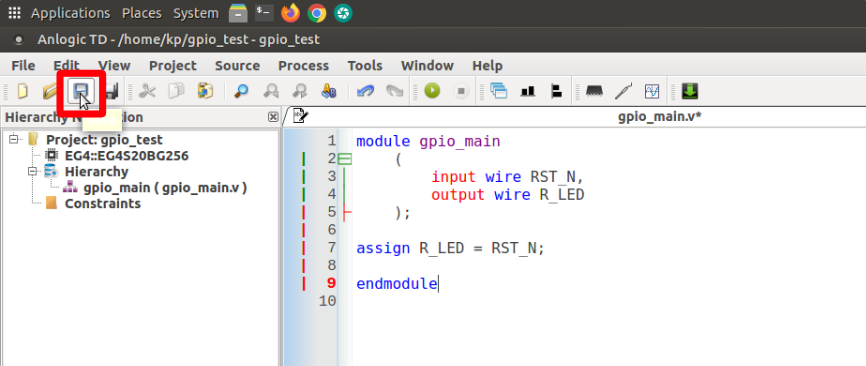
Task: Open the File menu
Action: [x=23, y=66]
